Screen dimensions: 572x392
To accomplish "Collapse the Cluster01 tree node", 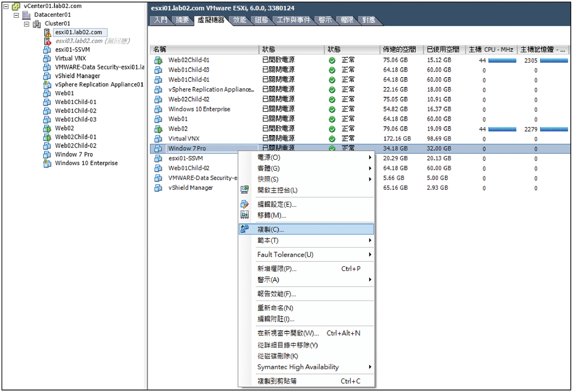I will point(27,23).
